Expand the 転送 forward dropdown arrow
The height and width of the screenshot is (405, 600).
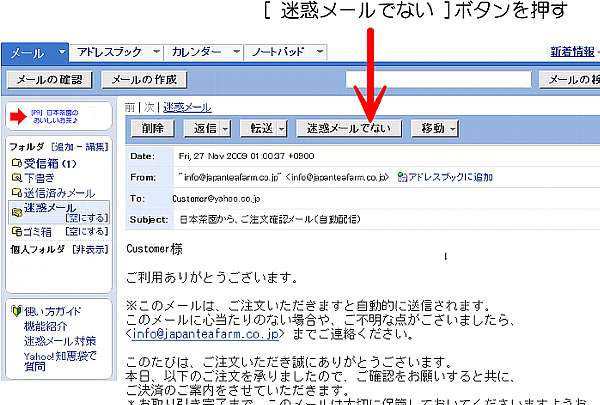tap(281, 129)
